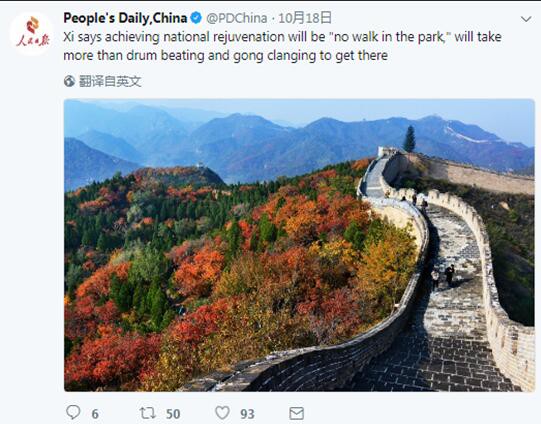Click the 翻译自英文 translate link
Image resolution: width=541 pixels, height=424 pixels.
point(110,81)
